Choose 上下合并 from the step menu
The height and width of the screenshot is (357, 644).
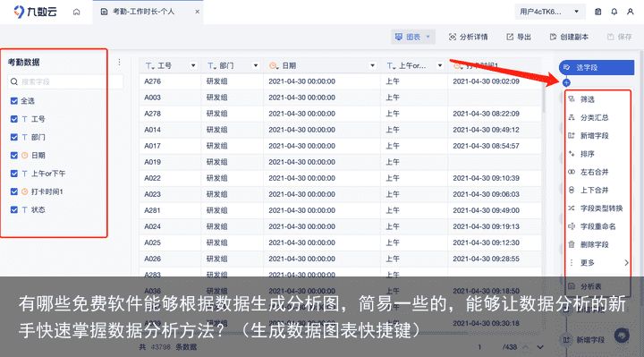tap(598, 191)
